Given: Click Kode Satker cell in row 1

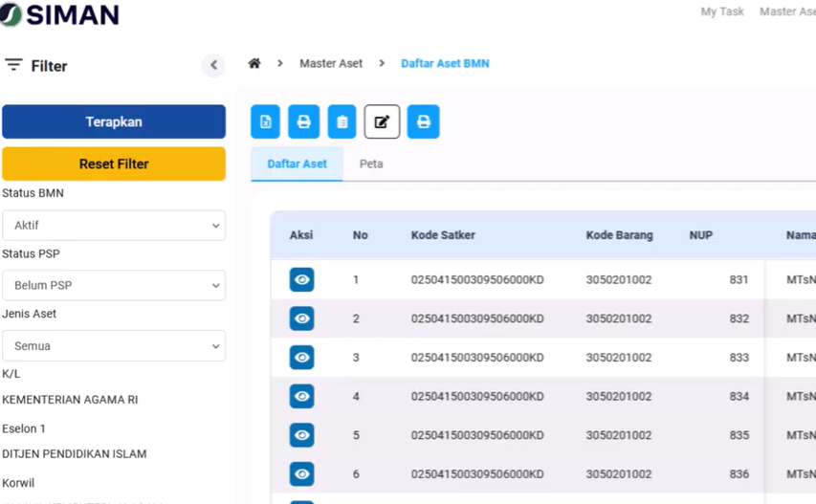Looking at the screenshot, I should [477, 280].
